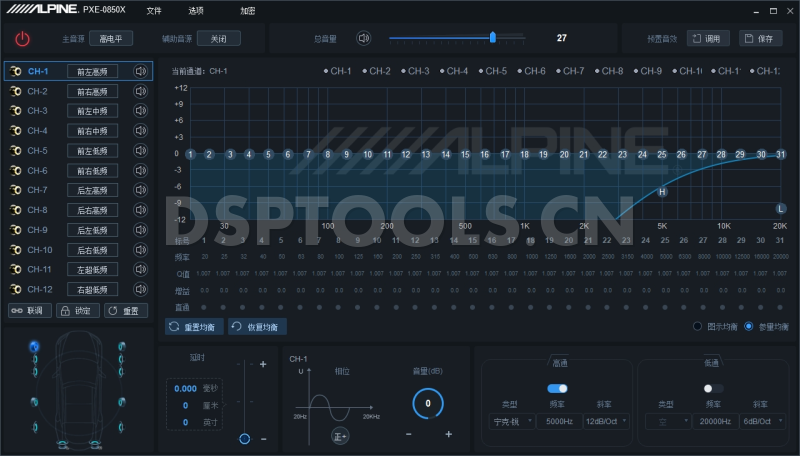Open high-pass slope dropdown 12dB/Oct
800x456 pixels.
[x=606, y=421]
